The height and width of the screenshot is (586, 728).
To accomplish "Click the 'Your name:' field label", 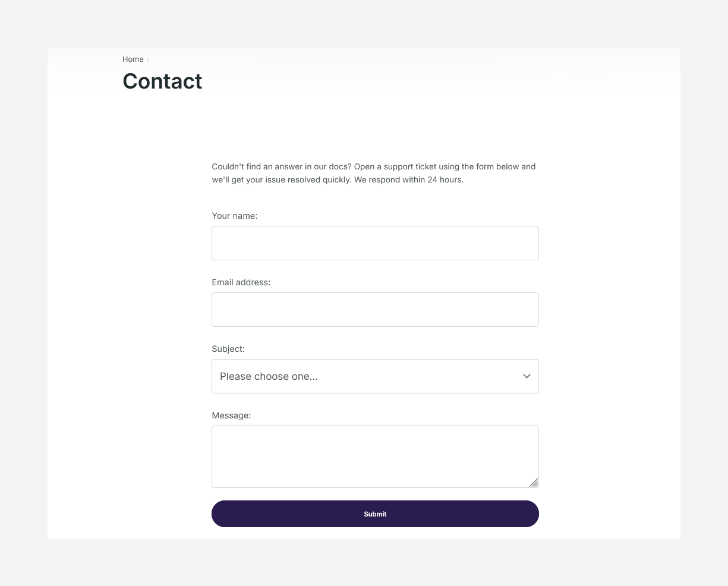I will pyautogui.click(x=234, y=216).
